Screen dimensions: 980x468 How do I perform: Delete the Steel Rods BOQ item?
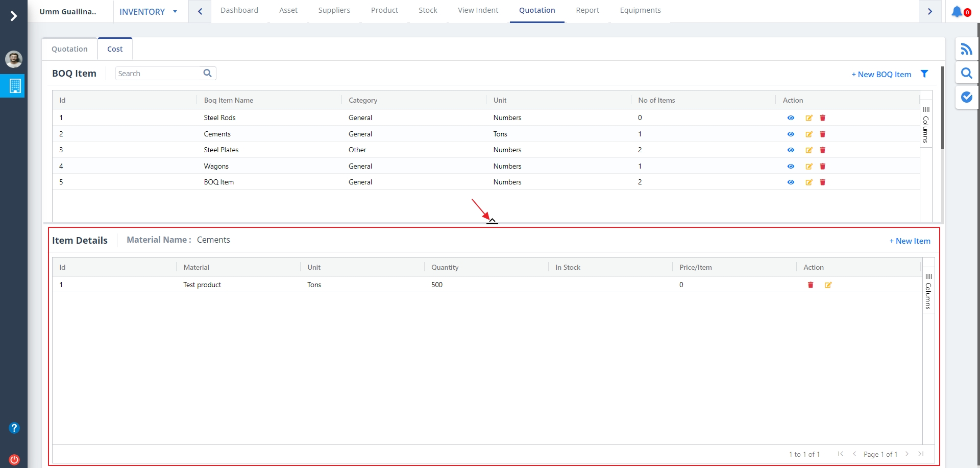click(x=823, y=118)
